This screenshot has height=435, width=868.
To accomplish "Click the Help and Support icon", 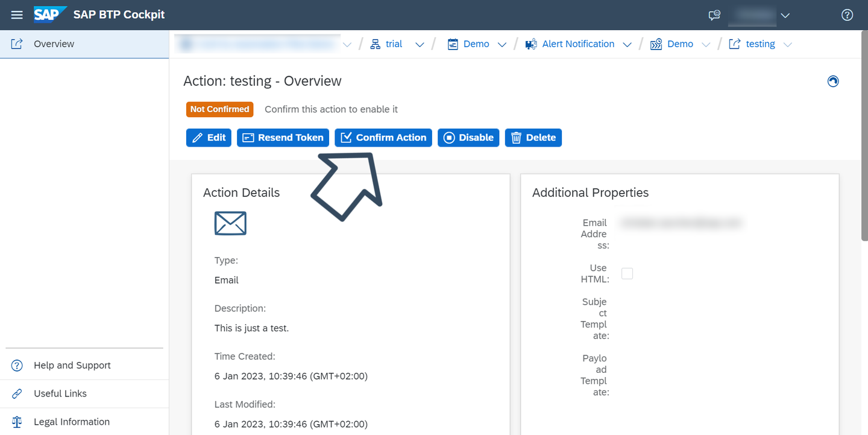I will (x=17, y=366).
